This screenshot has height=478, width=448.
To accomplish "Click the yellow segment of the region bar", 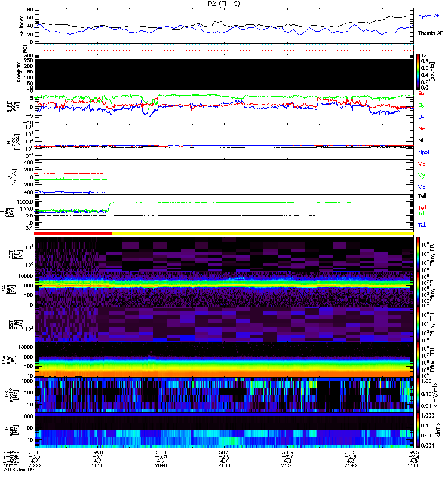I will tap(263, 234).
